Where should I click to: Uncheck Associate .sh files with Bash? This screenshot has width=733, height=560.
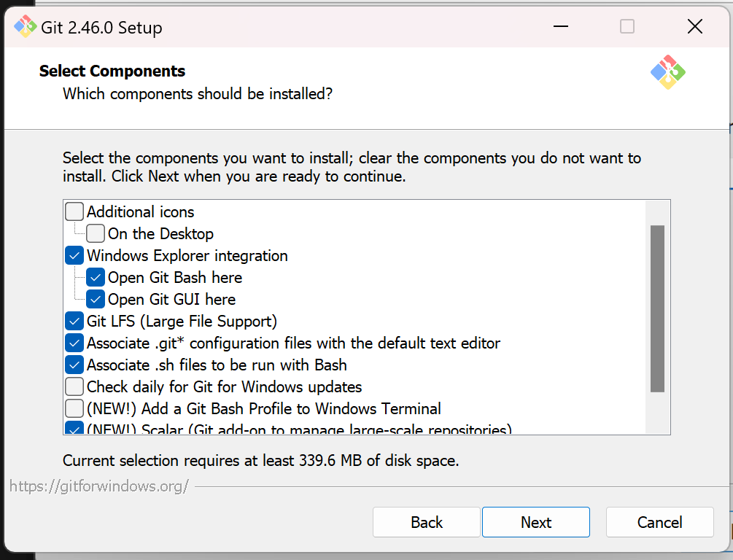click(x=74, y=365)
